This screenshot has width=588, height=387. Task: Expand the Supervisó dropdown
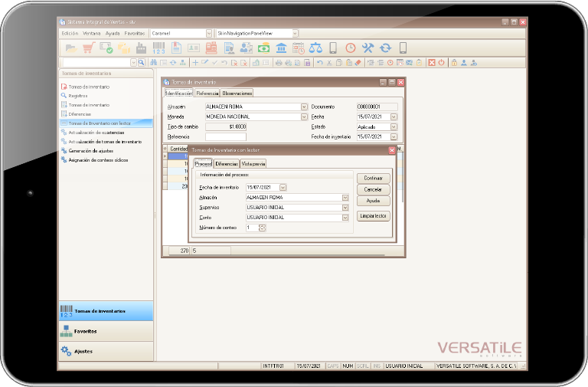[x=345, y=208]
